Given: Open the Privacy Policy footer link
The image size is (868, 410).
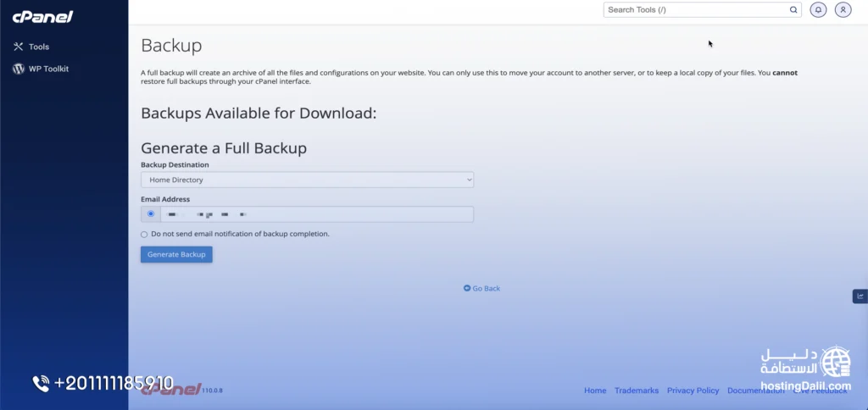Looking at the screenshot, I should (693, 391).
